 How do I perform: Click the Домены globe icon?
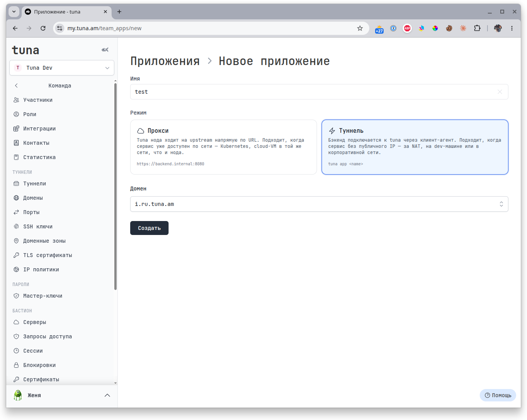pos(16,198)
